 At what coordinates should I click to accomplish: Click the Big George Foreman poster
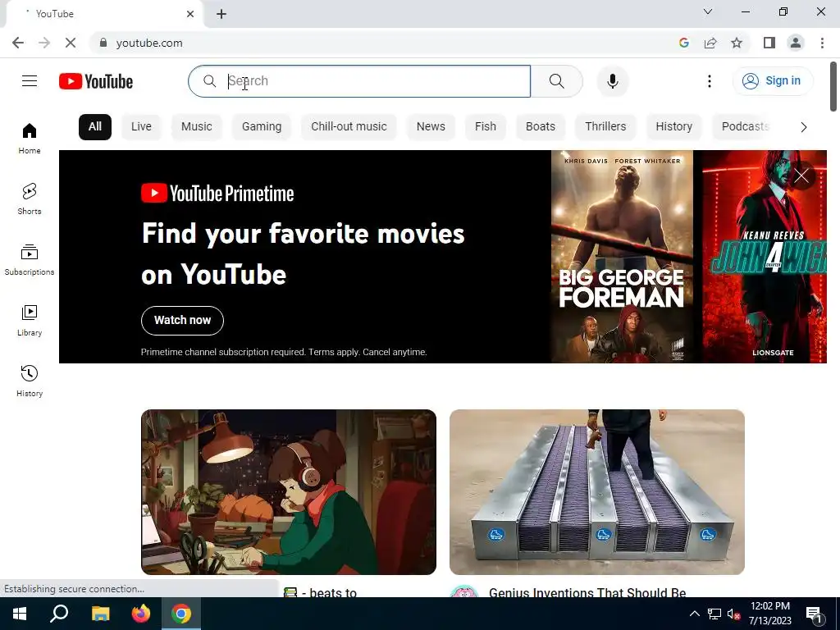point(622,257)
